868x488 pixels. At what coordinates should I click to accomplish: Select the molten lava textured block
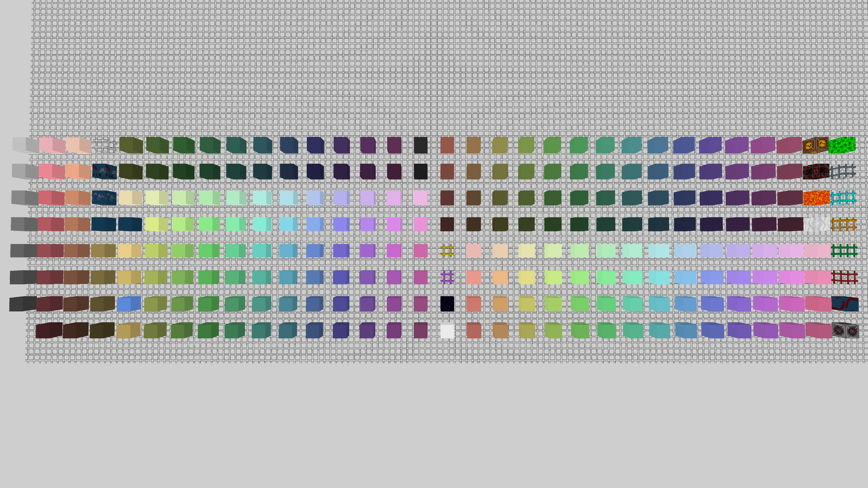816,198
